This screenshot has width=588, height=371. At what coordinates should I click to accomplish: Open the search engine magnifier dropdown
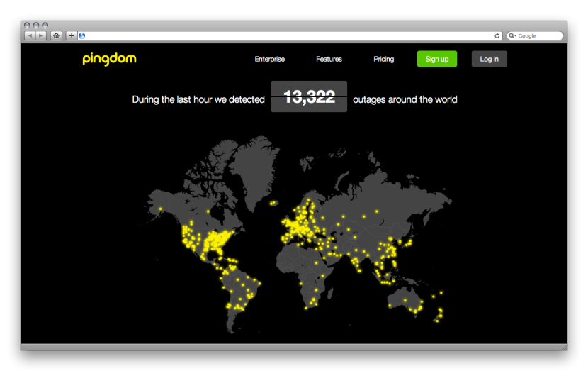click(512, 35)
